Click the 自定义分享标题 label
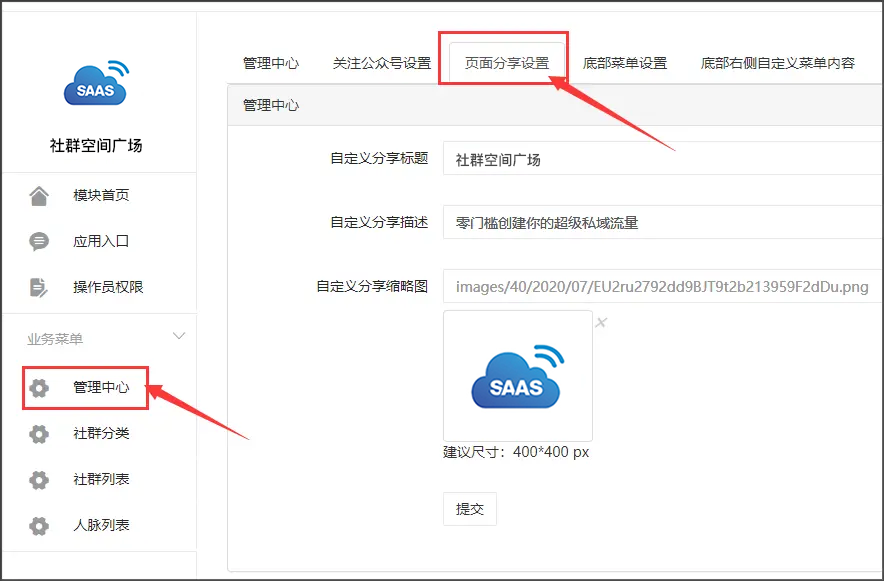884x581 pixels. point(379,158)
